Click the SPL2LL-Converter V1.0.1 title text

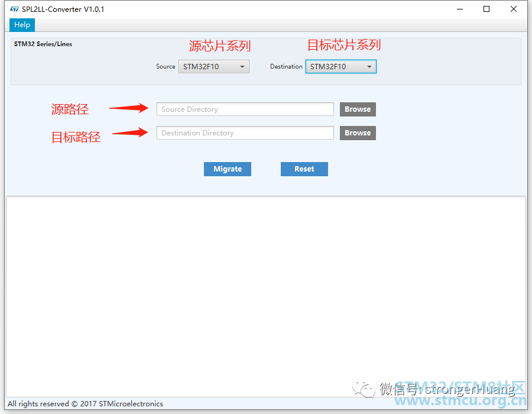[x=63, y=9]
